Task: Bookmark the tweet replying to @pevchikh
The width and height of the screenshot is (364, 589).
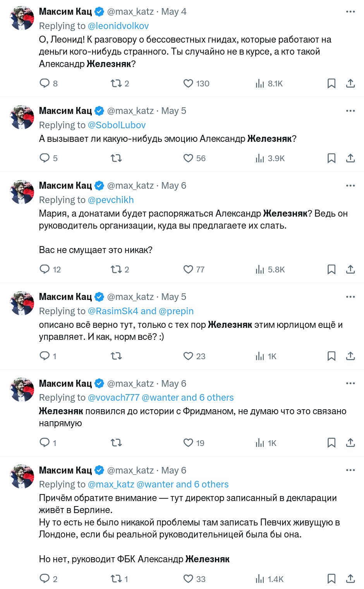Action: (x=331, y=269)
